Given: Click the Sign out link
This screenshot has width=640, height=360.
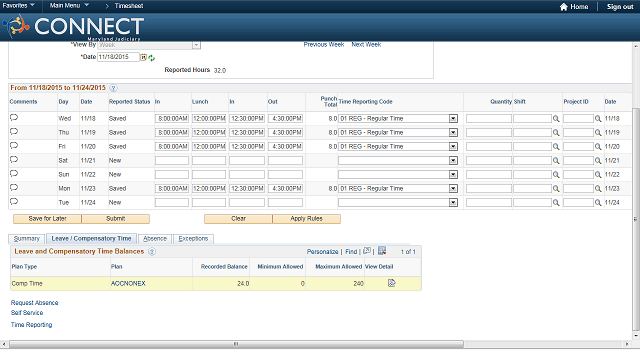Looking at the screenshot, I should 620,7.
